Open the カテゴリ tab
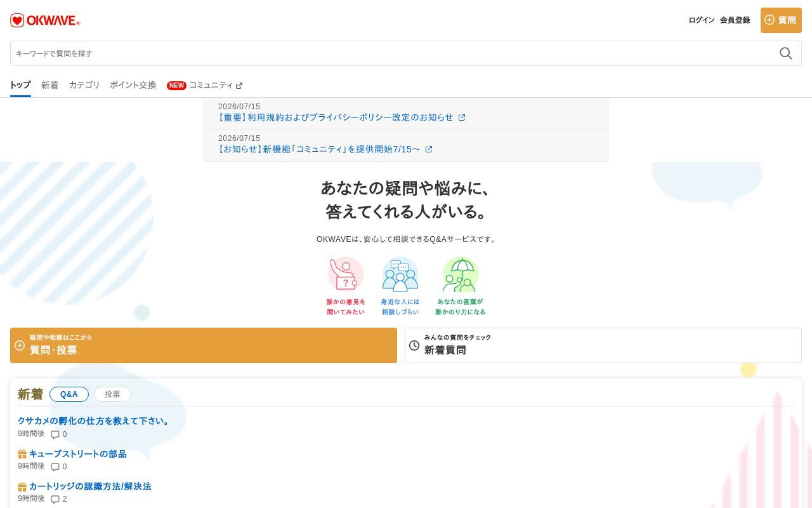This screenshot has width=812, height=508. click(x=84, y=85)
